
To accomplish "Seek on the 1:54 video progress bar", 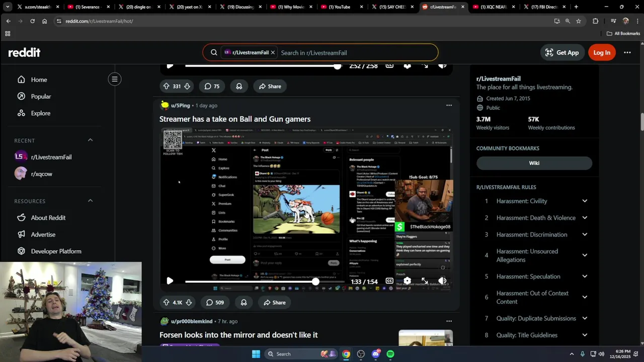I will click(265, 282).
